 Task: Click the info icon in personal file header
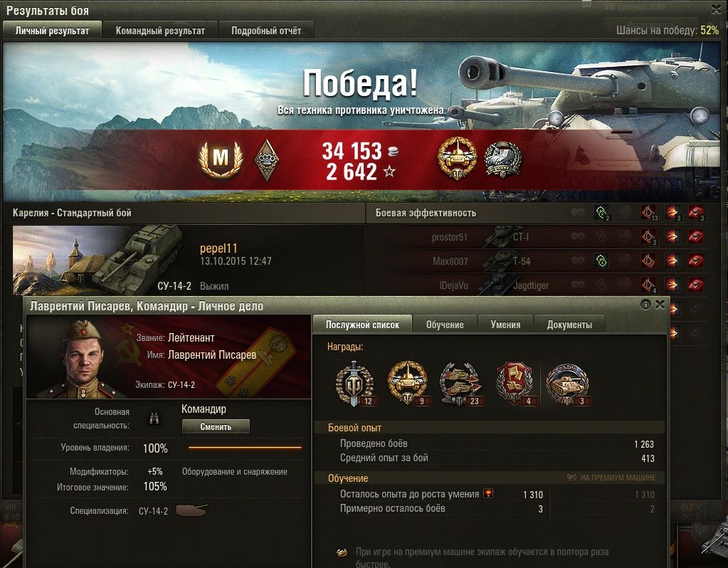(x=645, y=305)
